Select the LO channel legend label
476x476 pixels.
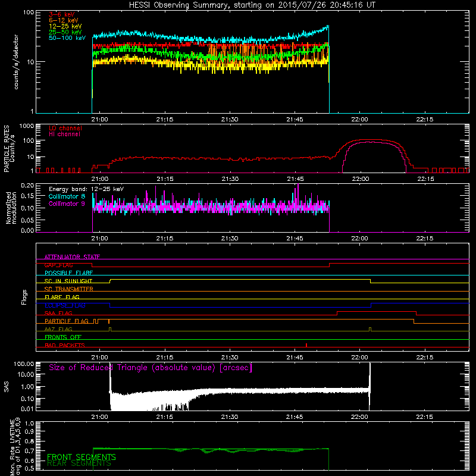(x=65, y=128)
